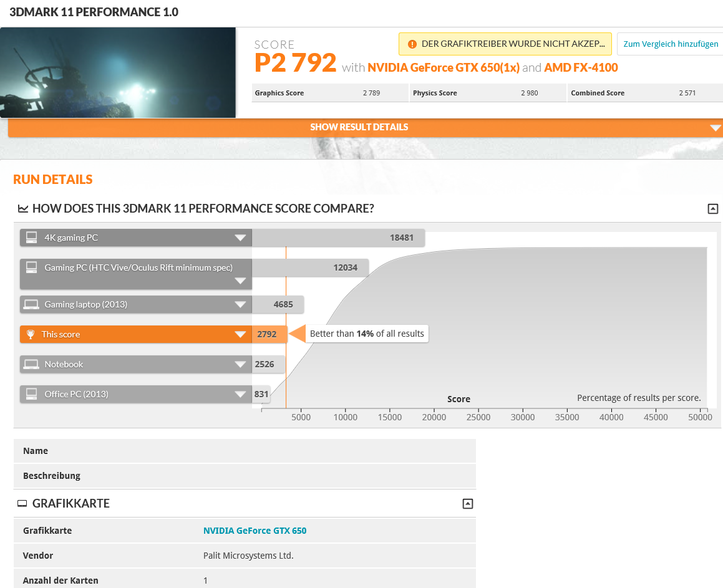The width and height of the screenshot is (723, 588).
Task: Click the Run Details heading
Action: pyautogui.click(x=53, y=180)
